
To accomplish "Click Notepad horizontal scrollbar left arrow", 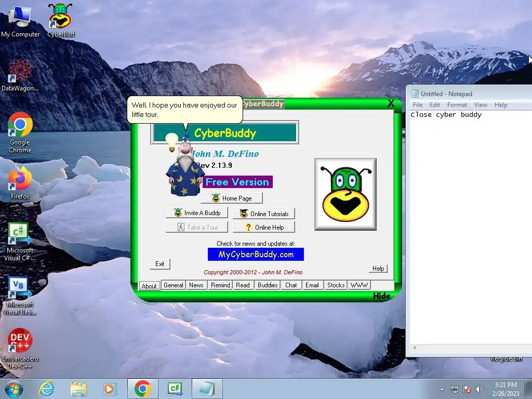I will tap(414, 348).
